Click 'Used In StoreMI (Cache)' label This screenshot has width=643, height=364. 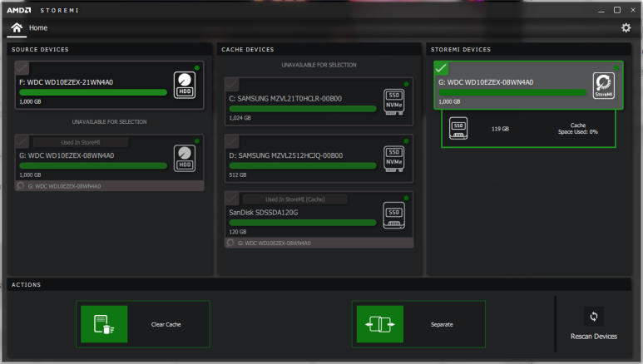click(x=295, y=199)
